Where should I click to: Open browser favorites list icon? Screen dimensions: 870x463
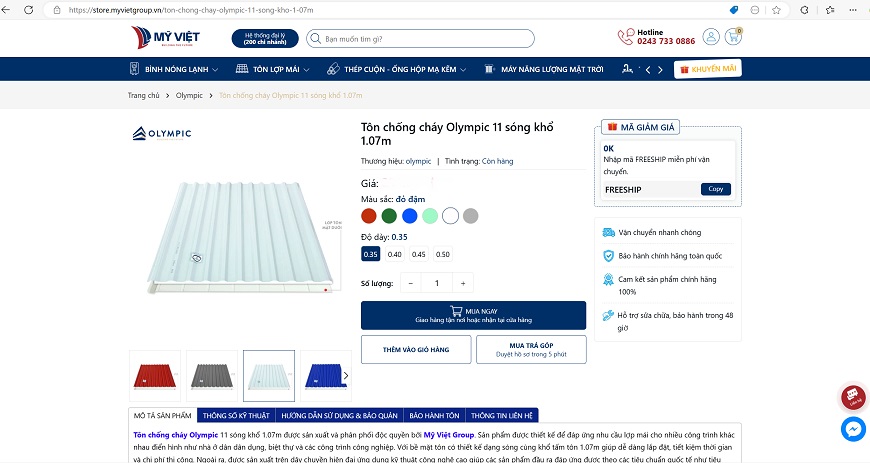coord(830,10)
